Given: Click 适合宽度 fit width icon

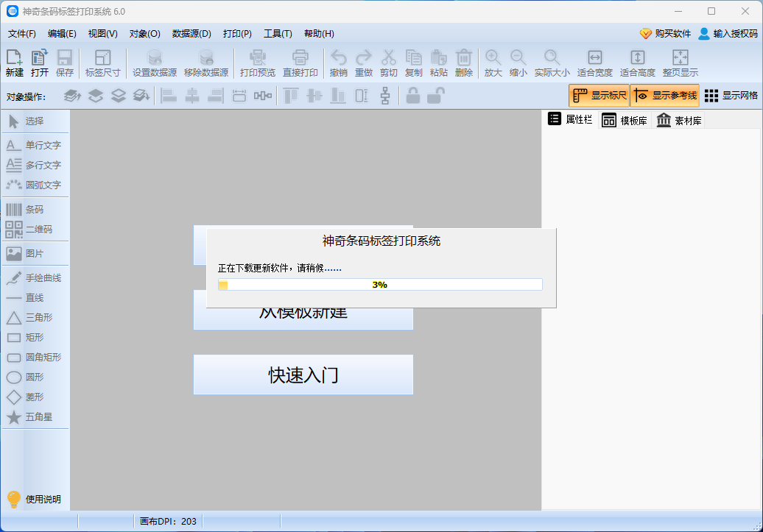Looking at the screenshot, I should 594,63.
